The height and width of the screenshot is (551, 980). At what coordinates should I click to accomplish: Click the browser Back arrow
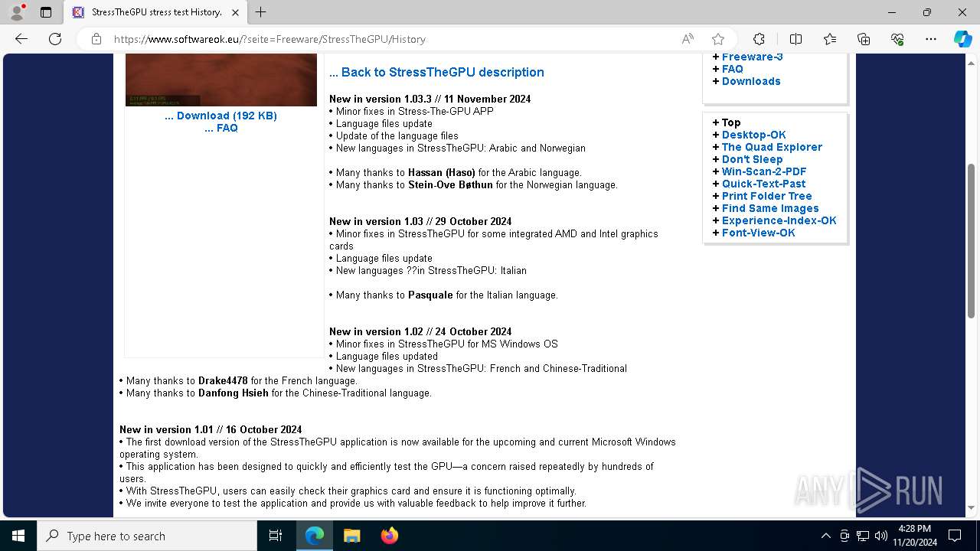click(x=21, y=39)
